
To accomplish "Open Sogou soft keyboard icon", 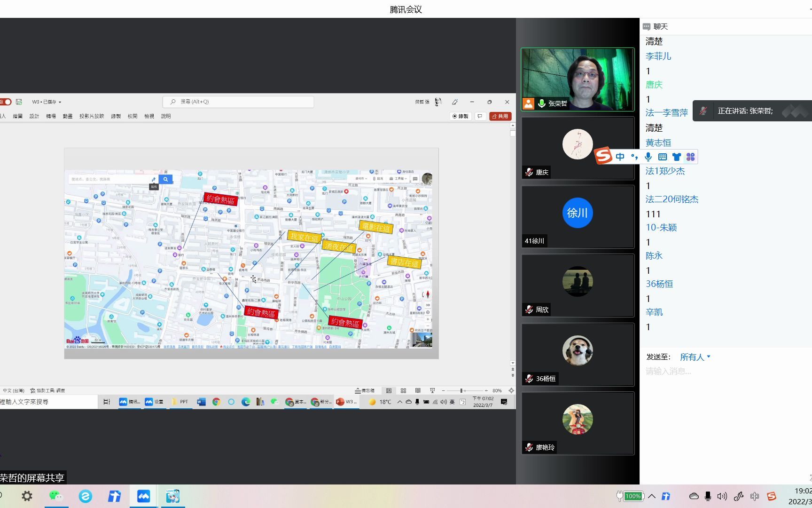I will pyautogui.click(x=663, y=157).
